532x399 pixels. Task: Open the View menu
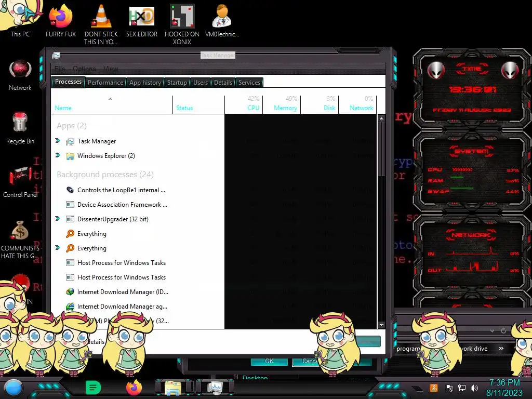coord(111,69)
